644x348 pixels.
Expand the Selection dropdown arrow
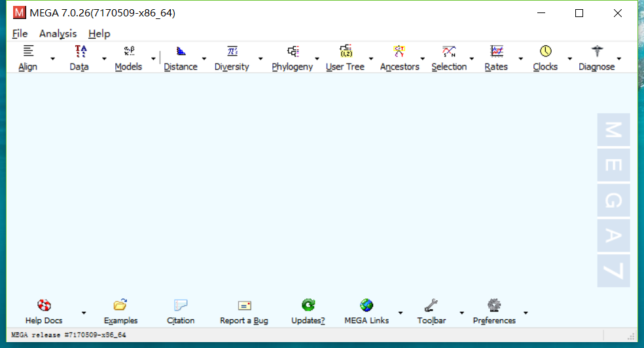(471, 59)
